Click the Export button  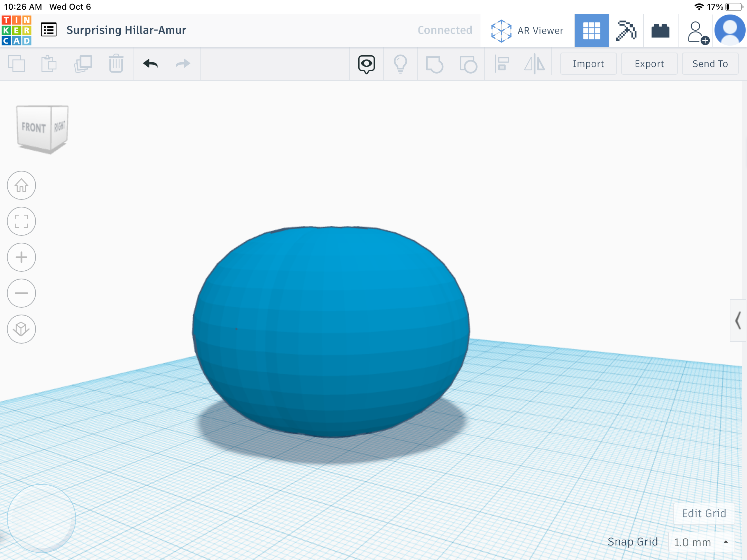tap(649, 64)
